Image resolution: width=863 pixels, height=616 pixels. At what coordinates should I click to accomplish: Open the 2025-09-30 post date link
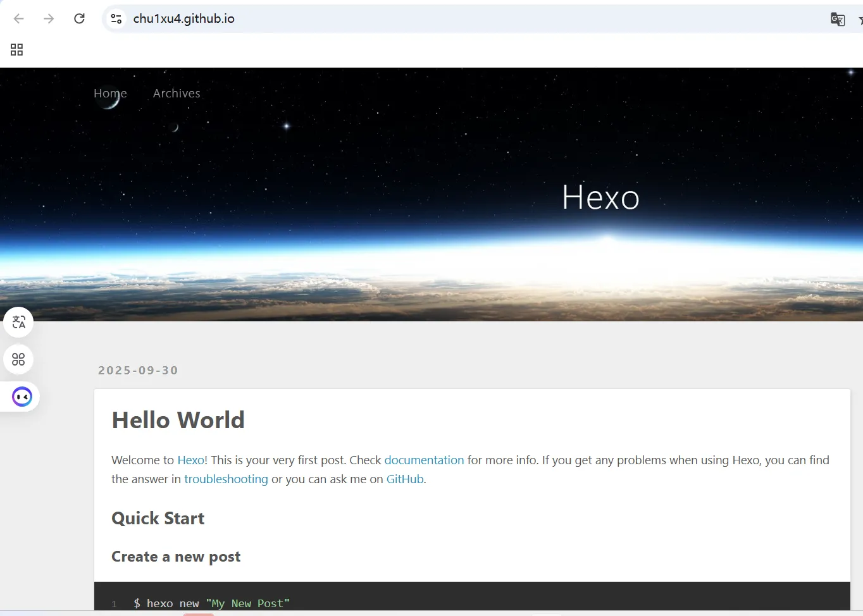pos(138,371)
